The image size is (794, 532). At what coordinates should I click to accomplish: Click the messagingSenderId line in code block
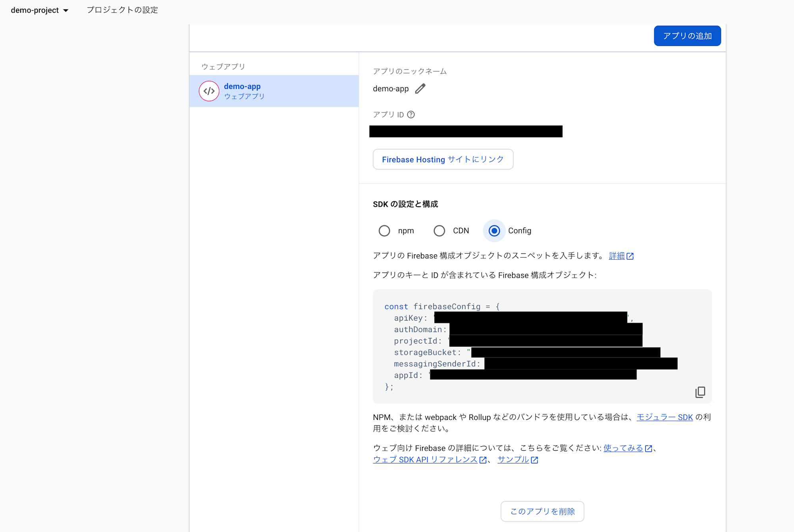[536, 364]
